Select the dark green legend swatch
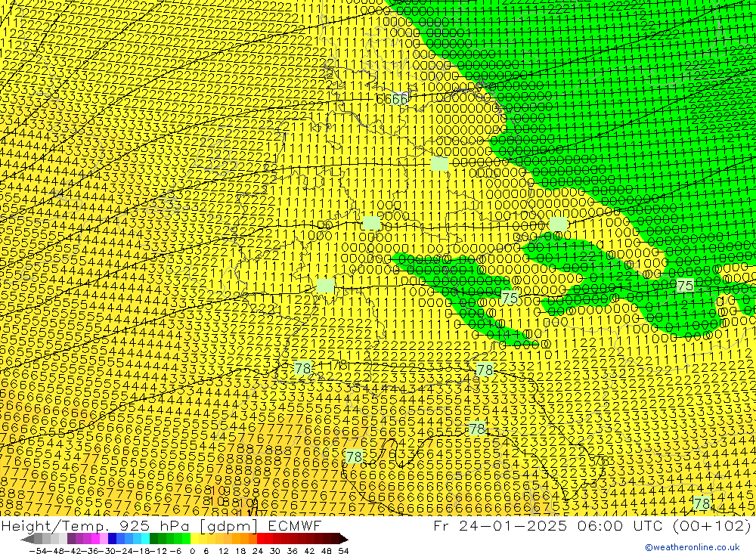This screenshot has width=756, height=554. (153, 539)
